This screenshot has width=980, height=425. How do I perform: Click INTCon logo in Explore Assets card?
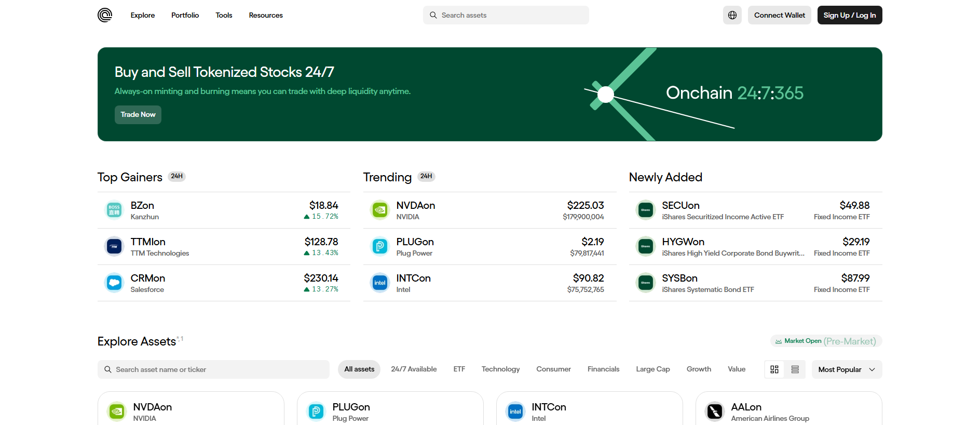(515, 412)
